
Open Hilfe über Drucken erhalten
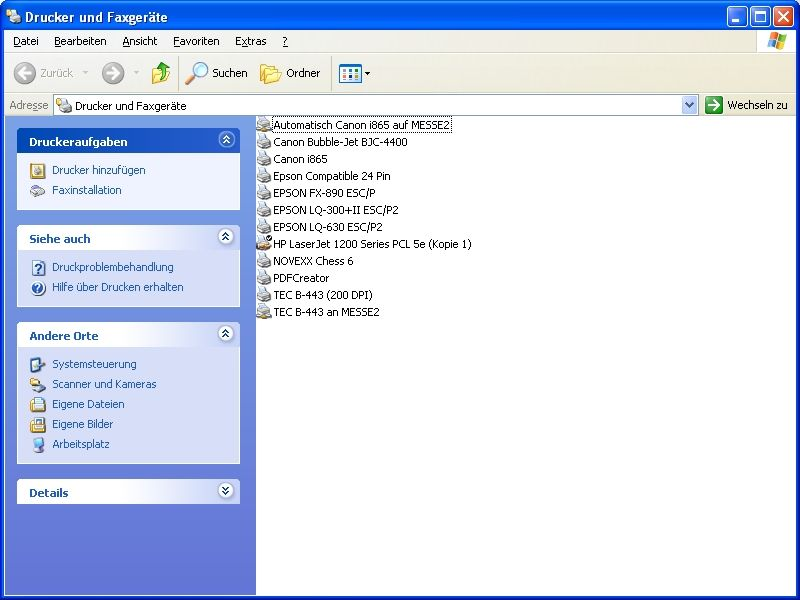(x=118, y=287)
